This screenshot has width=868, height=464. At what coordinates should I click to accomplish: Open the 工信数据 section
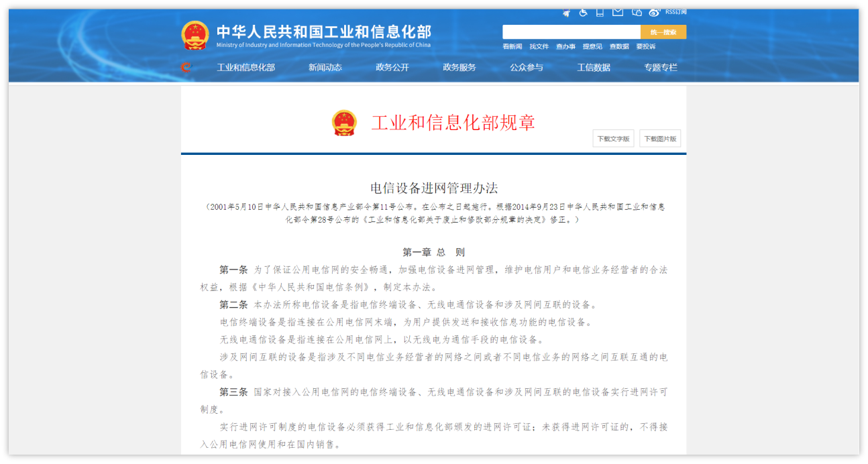click(594, 67)
